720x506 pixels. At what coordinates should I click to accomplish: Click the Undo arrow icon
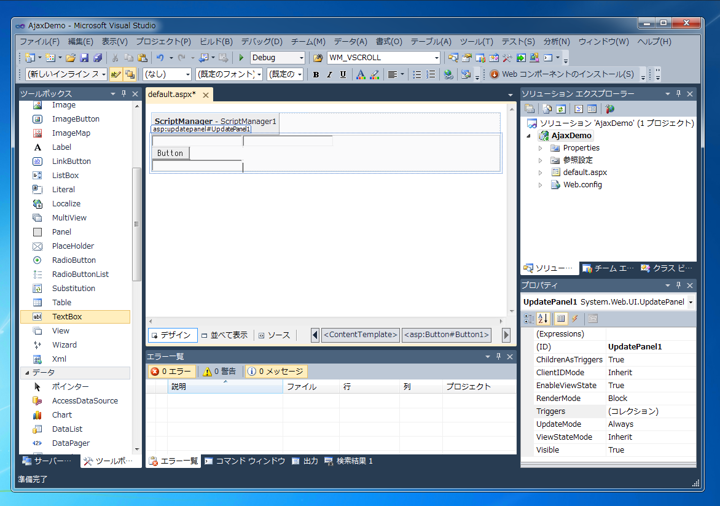pyautogui.click(x=160, y=58)
